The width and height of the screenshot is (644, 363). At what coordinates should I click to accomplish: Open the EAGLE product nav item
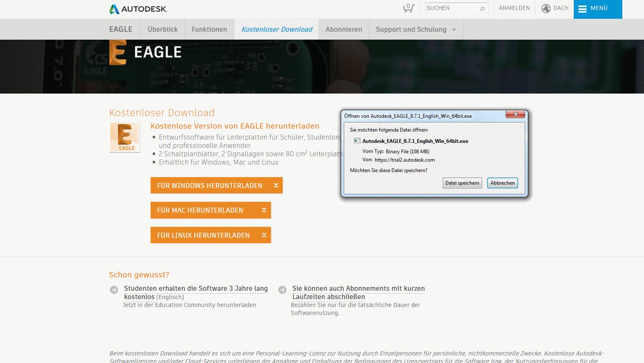pyautogui.click(x=121, y=29)
